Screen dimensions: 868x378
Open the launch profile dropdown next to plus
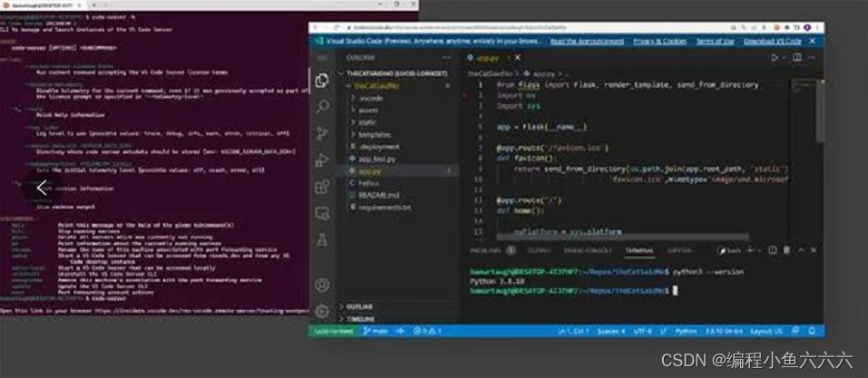point(760,251)
